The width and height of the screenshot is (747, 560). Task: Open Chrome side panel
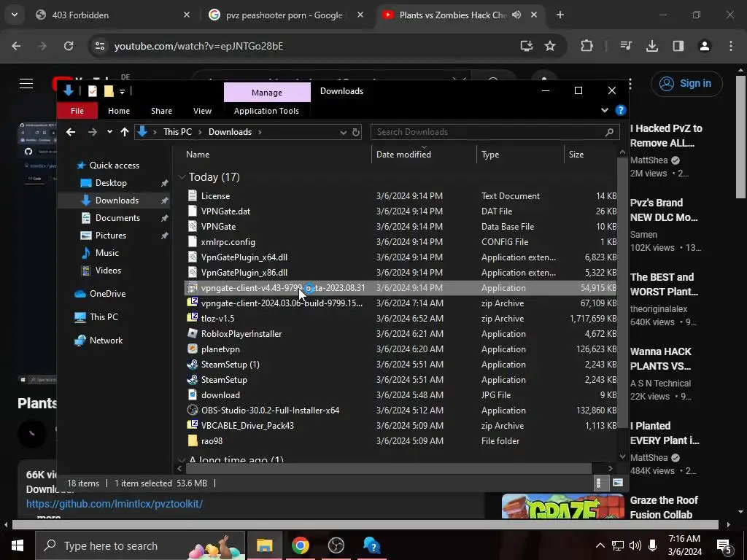678,46
